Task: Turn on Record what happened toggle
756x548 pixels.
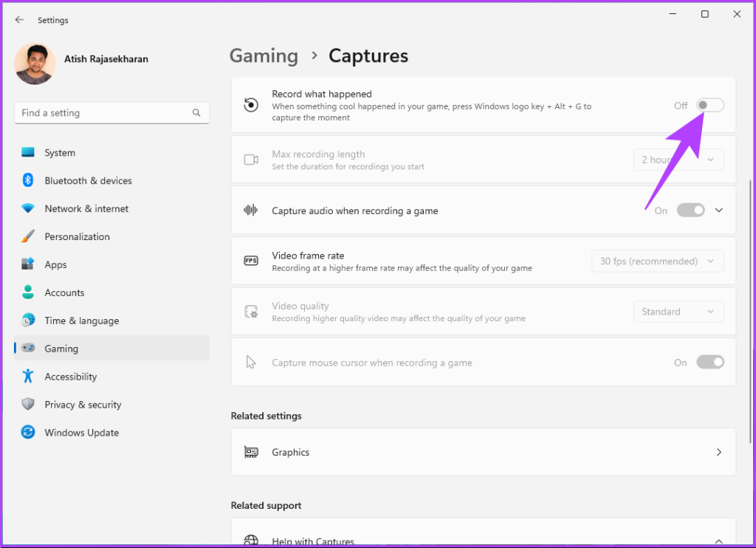Action: point(709,106)
